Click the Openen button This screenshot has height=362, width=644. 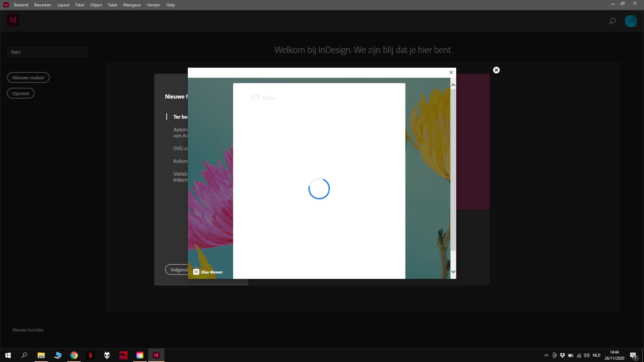[21, 94]
